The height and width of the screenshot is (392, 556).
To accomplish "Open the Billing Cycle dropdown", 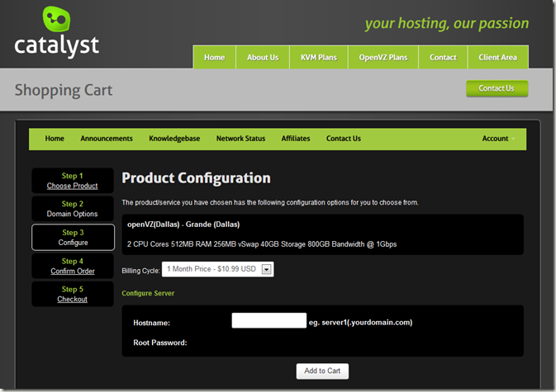I will click(x=218, y=269).
